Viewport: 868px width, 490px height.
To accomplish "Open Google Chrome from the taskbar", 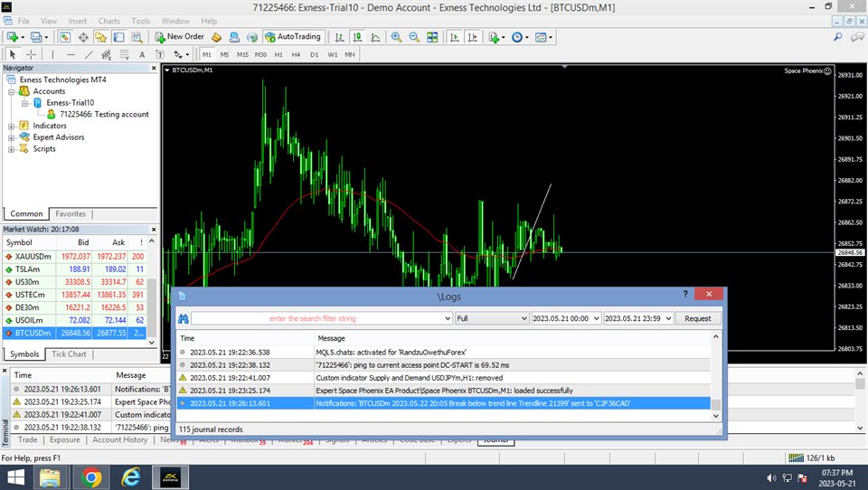I will coord(91,477).
